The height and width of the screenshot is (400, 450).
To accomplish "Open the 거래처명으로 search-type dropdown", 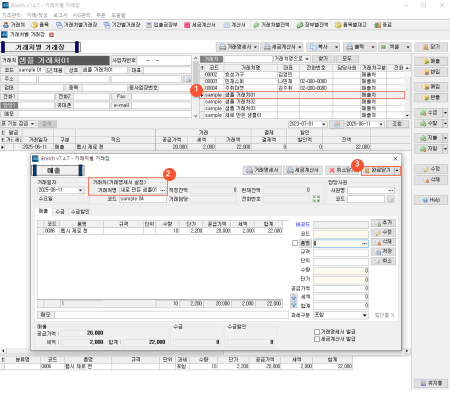I will point(307,59).
